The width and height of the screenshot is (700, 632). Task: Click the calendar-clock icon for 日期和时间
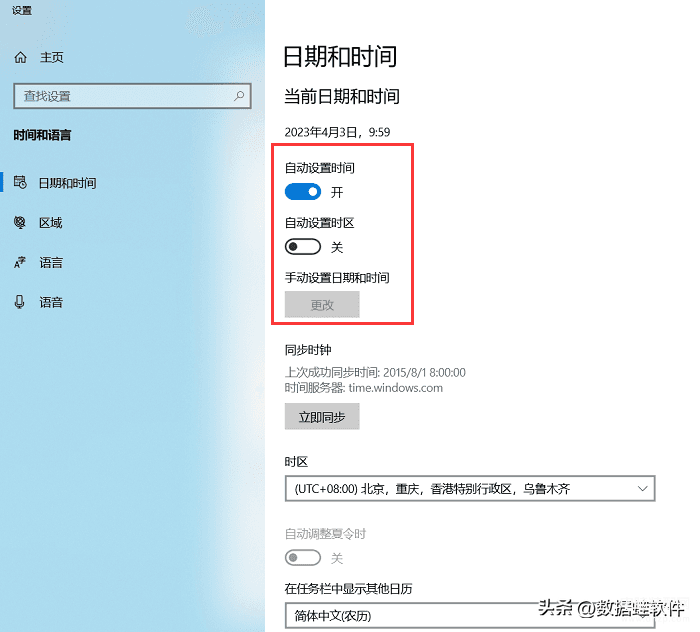point(20,183)
